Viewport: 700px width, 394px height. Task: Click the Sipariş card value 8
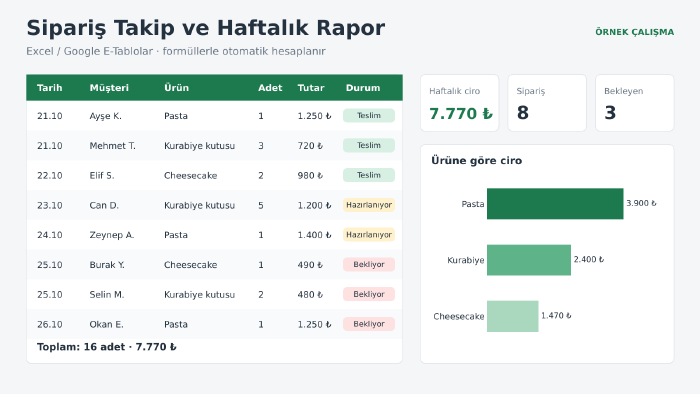coord(523,113)
